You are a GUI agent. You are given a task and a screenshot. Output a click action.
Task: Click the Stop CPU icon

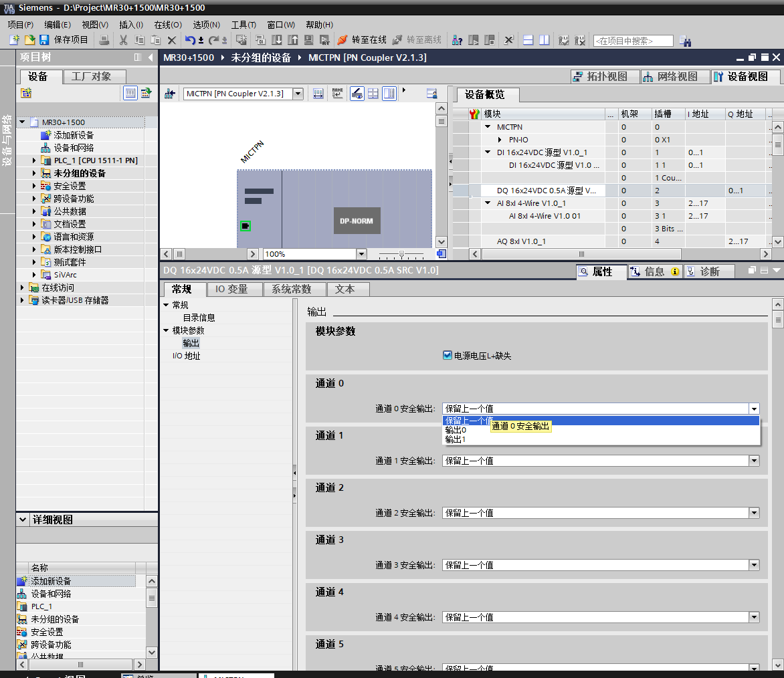[x=490, y=40]
